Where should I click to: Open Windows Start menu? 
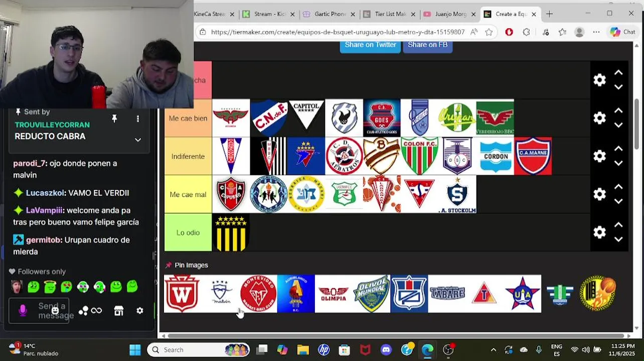(x=135, y=350)
